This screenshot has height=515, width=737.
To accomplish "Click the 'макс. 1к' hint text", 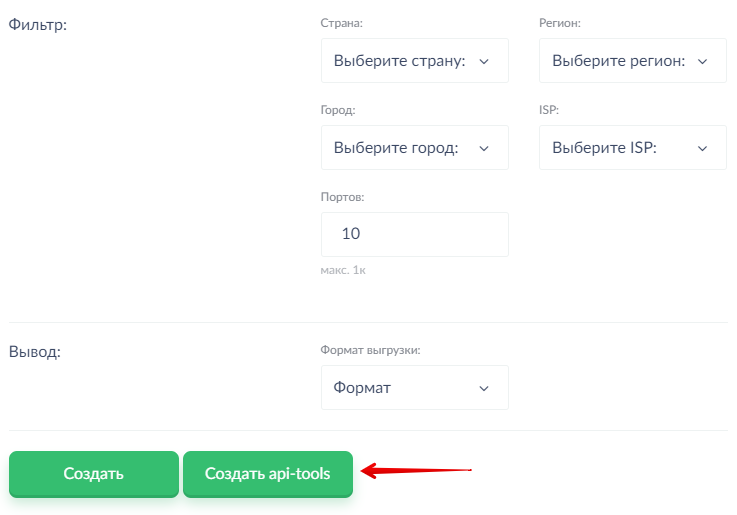I will pyautogui.click(x=343, y=270).
